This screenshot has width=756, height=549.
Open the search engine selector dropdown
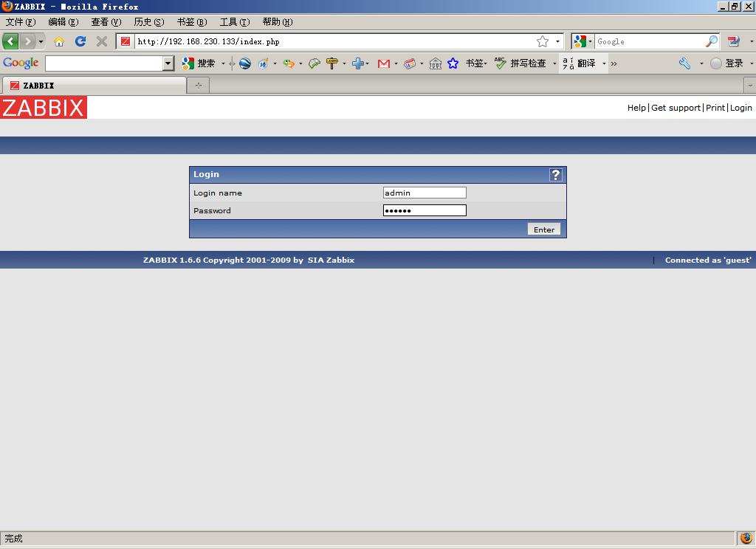583,41
